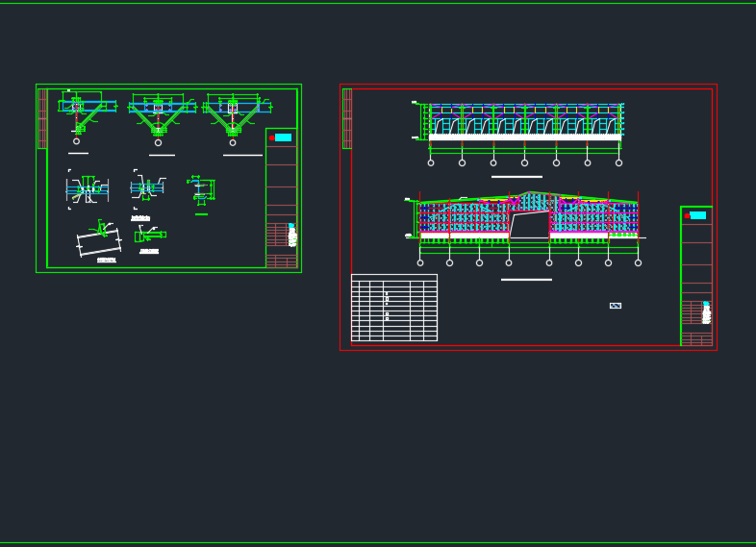This screenshot has width=756, height=547.
Task: Click the cyan rectangle in the red sheet's title block
Action: coord(697,215)
